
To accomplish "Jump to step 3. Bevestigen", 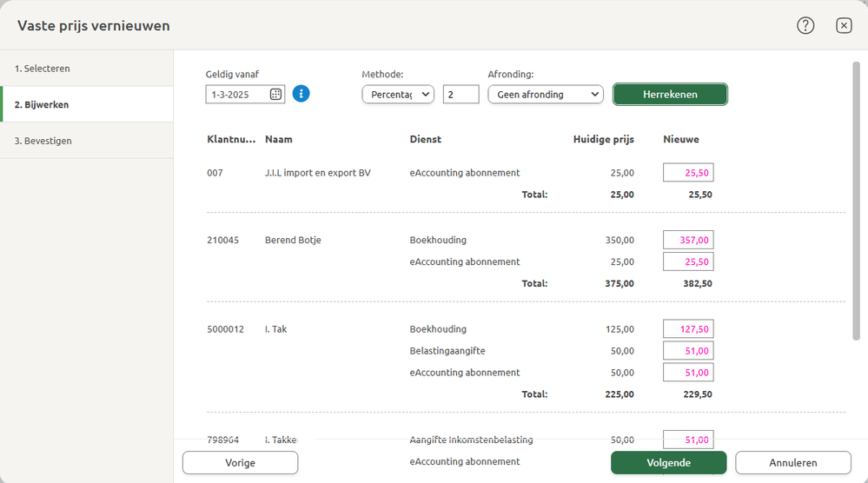I will pyautogui.click(x=87, y=141).
